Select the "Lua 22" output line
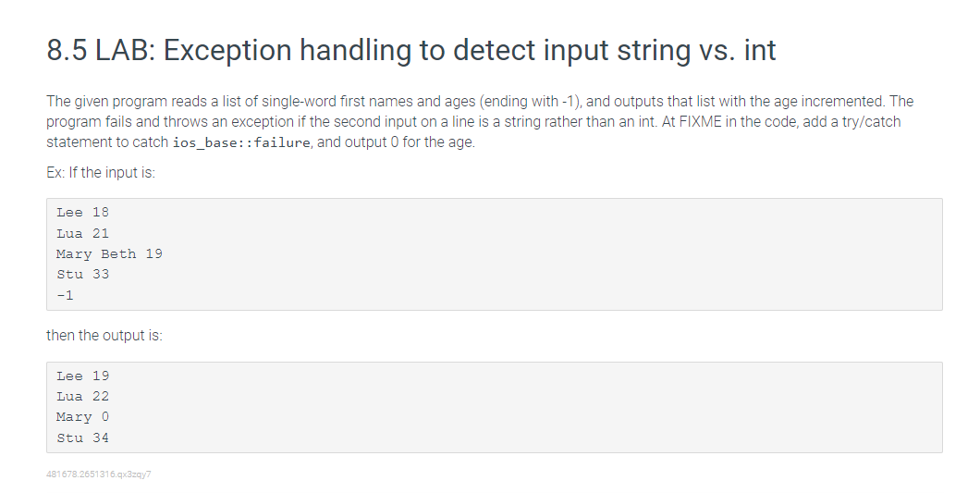 (82, 397)
